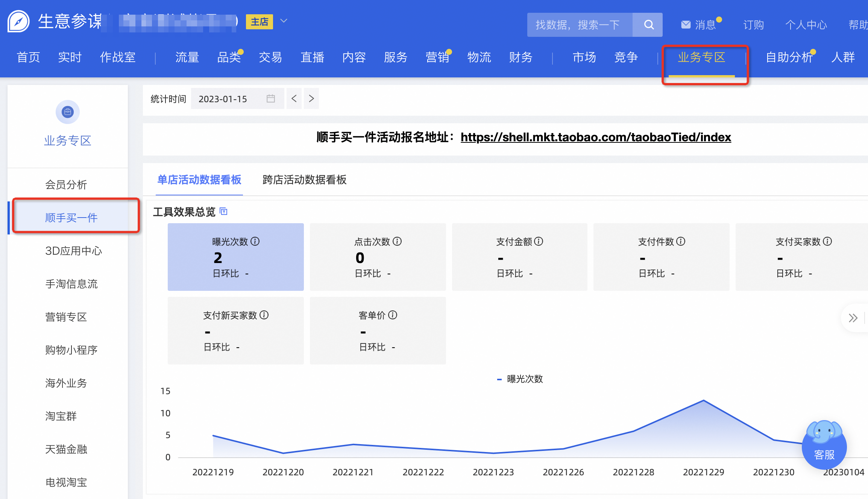Click the info icon beside 支付件数
The image size is (868, 499).
681,241
